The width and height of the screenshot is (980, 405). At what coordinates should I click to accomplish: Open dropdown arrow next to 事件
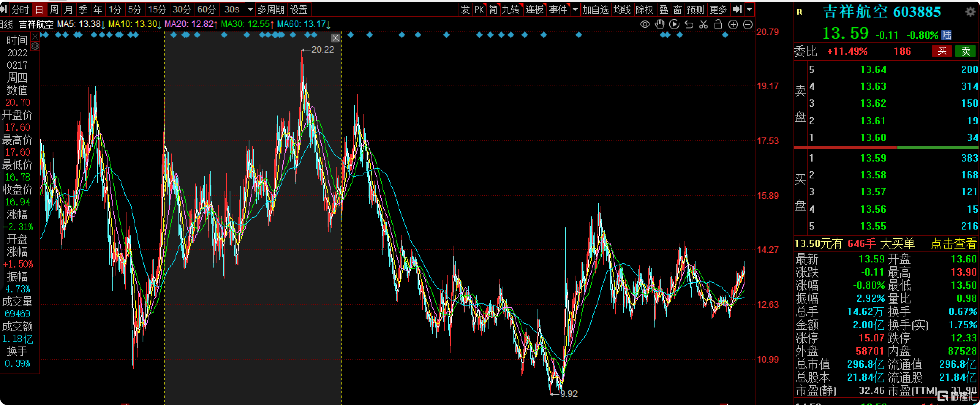[x=575, y=10]
